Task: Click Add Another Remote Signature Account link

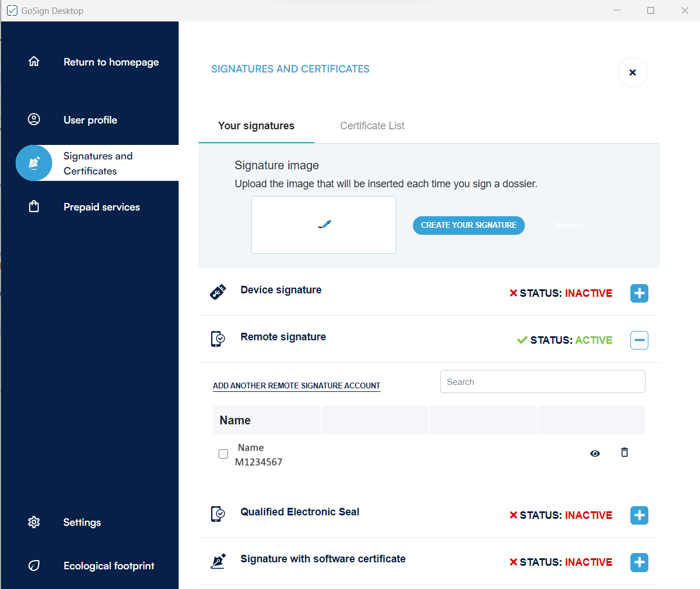Action: 296,386
